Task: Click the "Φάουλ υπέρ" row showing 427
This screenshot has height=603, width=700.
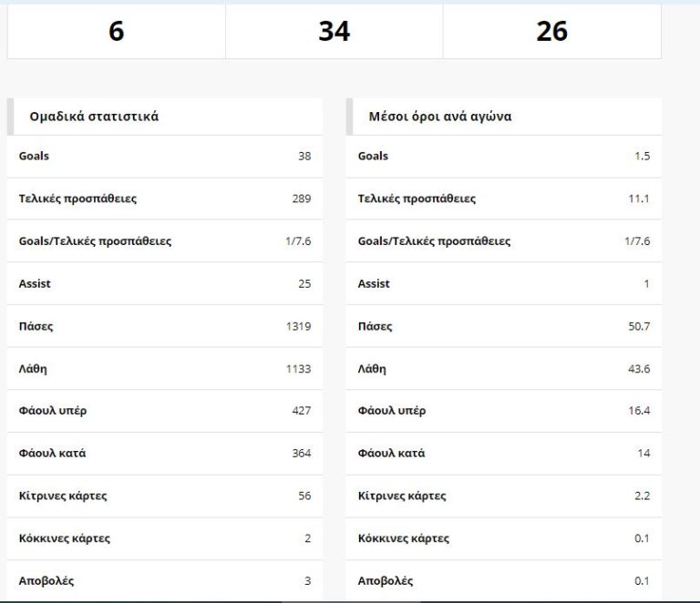Action: (x=164, y=411)
